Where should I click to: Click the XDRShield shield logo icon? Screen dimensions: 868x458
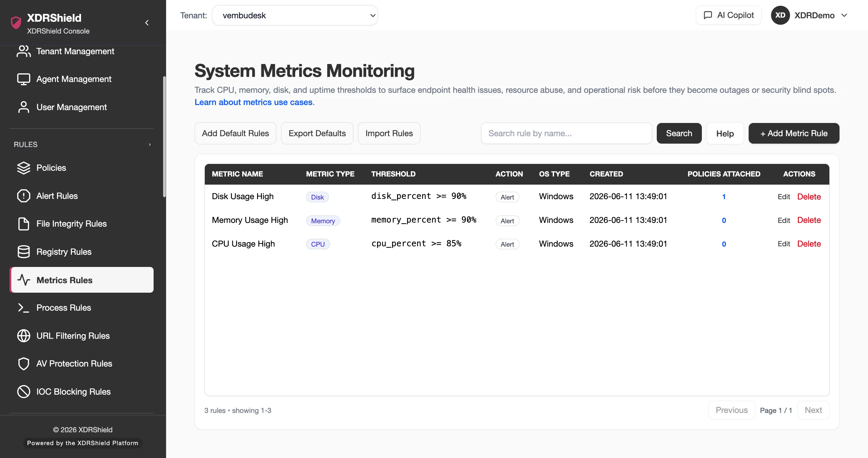tap(16, 23)
